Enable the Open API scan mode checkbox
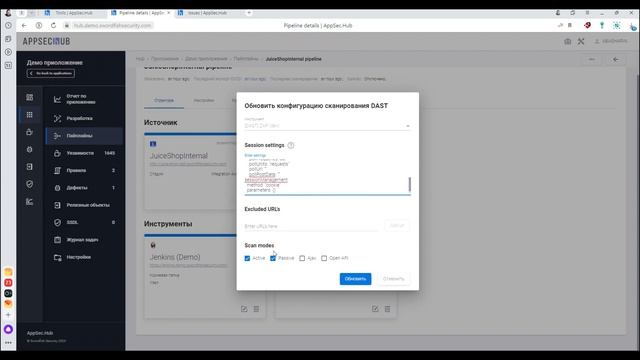640x360 pixels. (x=324, y=258)
